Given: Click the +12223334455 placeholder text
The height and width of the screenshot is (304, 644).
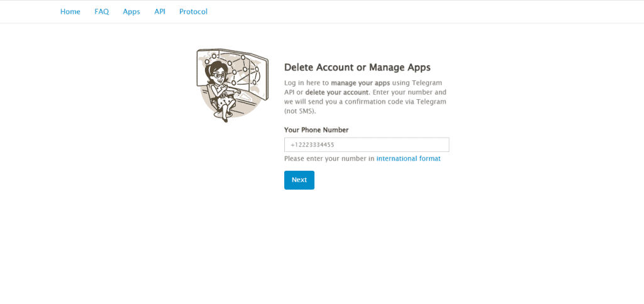Looking at the screenshot, I should pos(313,145).
